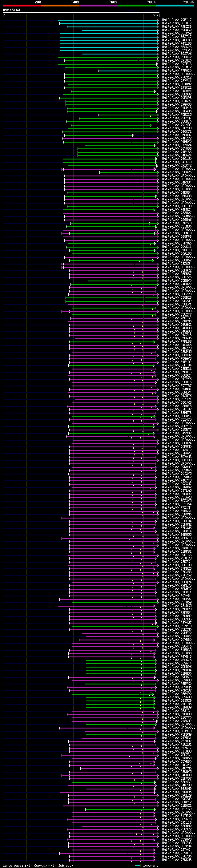The width and height of the screenshot is (197, 868).
Task: Select label UniRef100_P43188
Action: 177,43
